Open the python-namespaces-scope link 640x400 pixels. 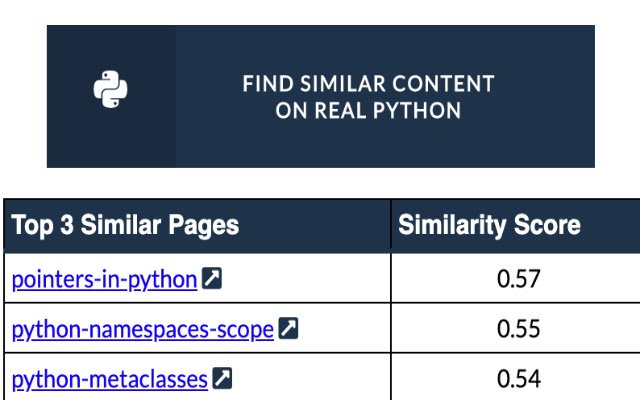point(142,329)
